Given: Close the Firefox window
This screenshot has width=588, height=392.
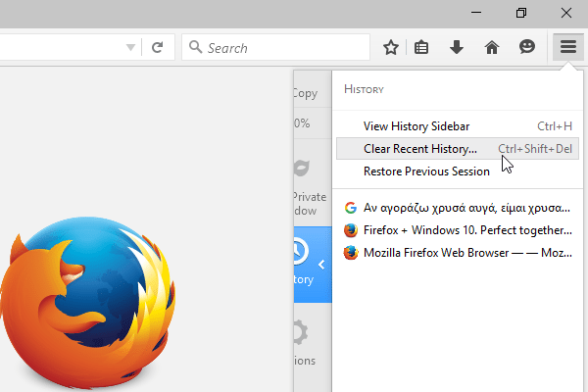Looking at the screenshot, I should 566,13.
